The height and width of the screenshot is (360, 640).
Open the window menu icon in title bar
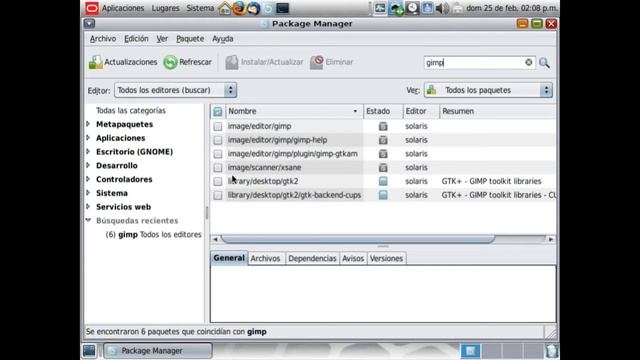[89, 24]
